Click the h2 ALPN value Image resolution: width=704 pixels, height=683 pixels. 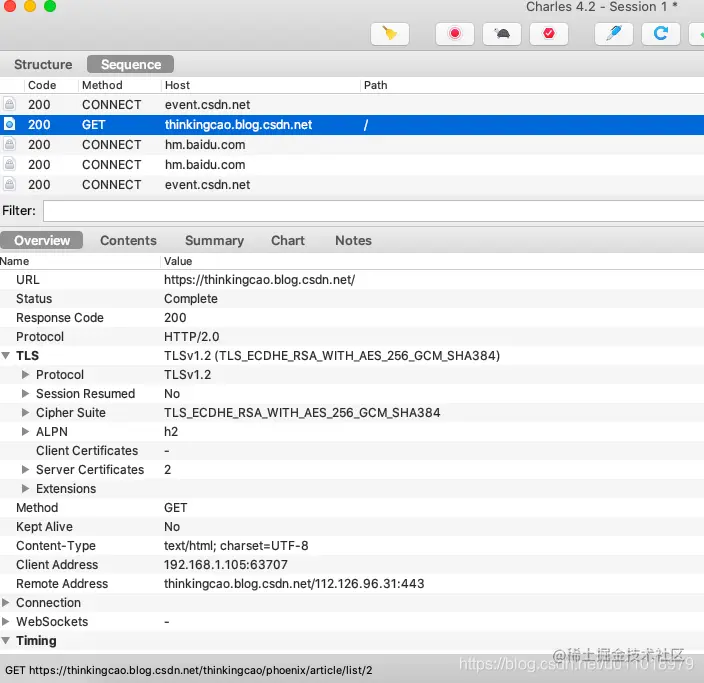pos(171,432)
